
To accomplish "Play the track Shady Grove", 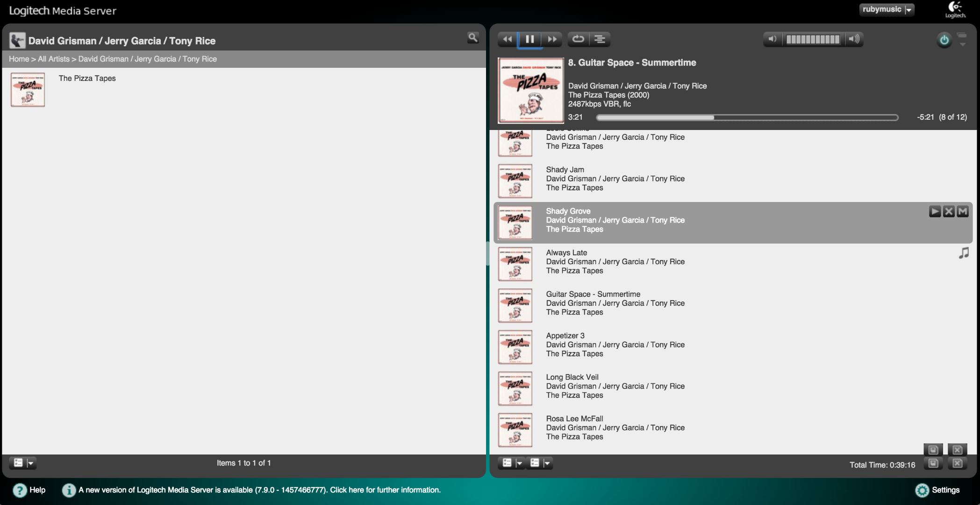I will (x=935, y=211).
